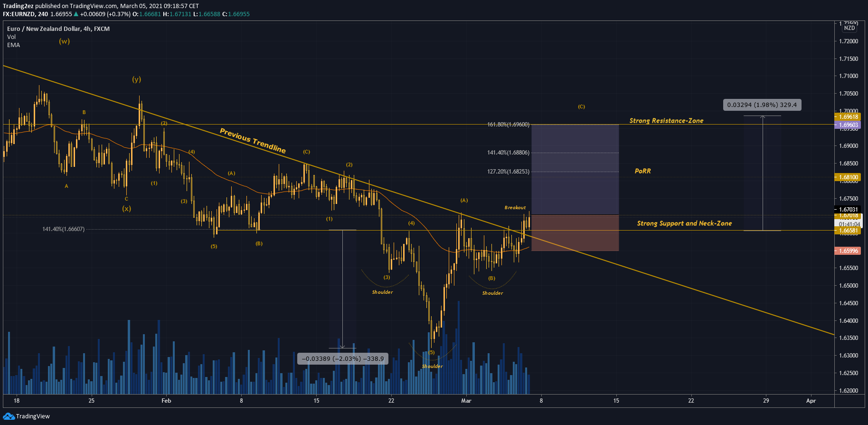Click the 01:41:04 candle countdown timer
Image resolution: width=868 pixels, height=425 pixels.
[849, 224]
